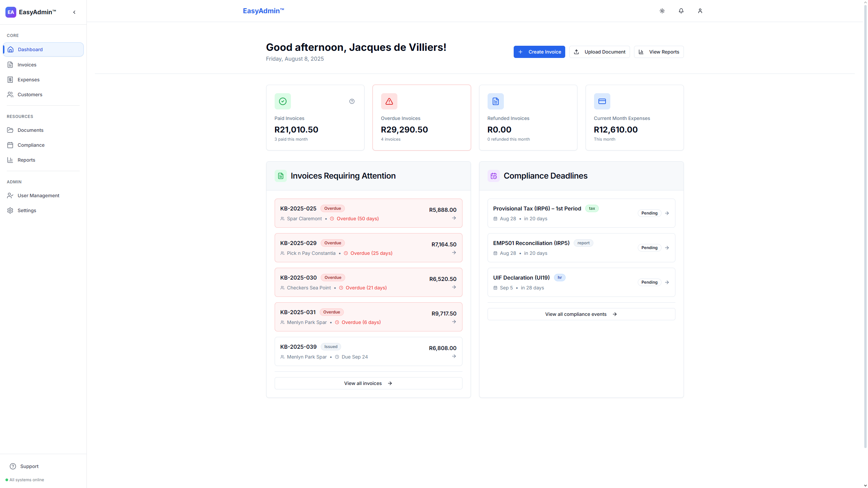
Task: Click View all compliance events
Action: 581,314
